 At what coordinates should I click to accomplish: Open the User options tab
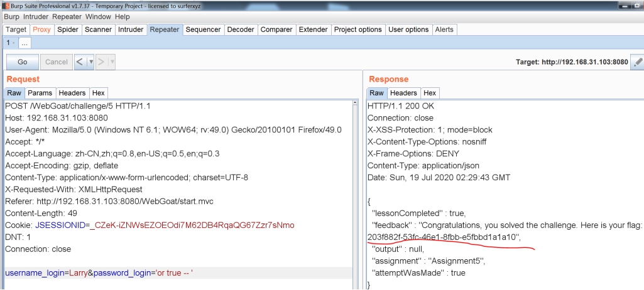pyautogui.click(x=408, y=30)
